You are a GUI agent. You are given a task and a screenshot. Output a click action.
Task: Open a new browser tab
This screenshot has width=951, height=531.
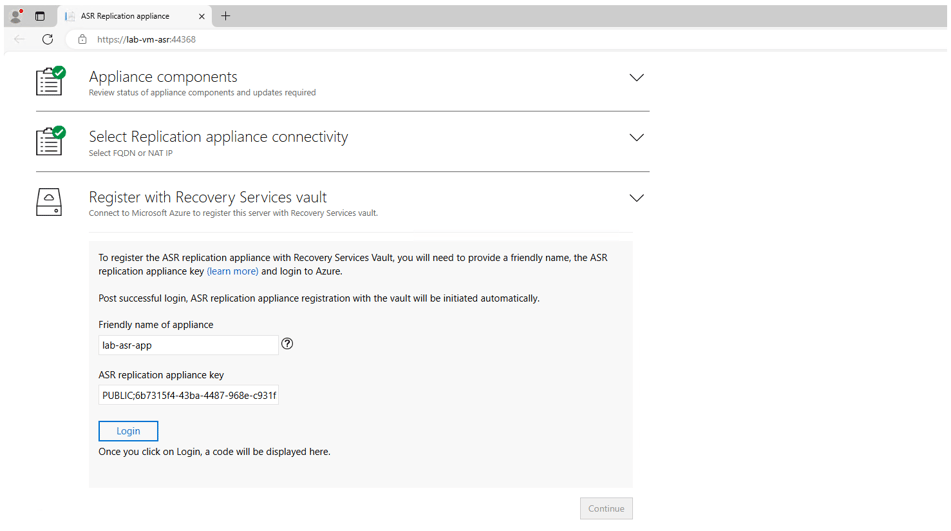coord(226,16)
